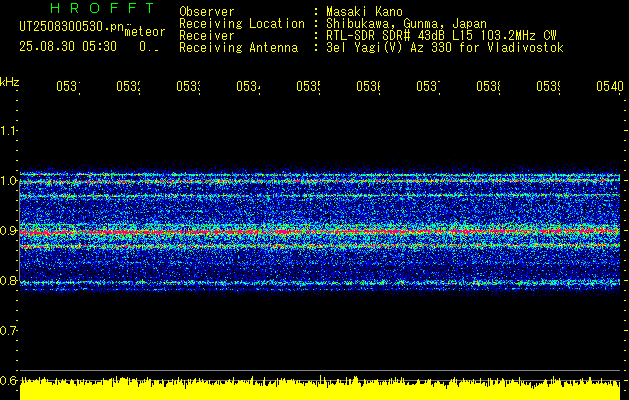Click the kHz axis unit label
This screenshot has height=400, width=629.
[9, 82]
